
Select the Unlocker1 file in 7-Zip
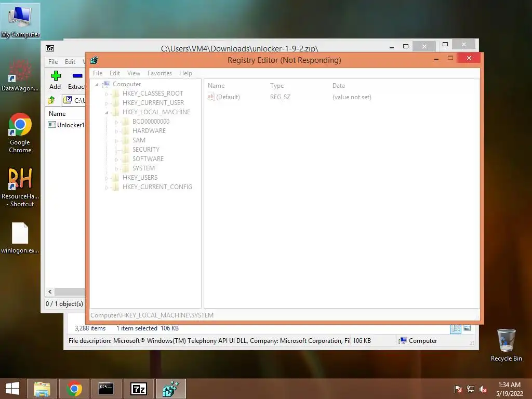66,125
